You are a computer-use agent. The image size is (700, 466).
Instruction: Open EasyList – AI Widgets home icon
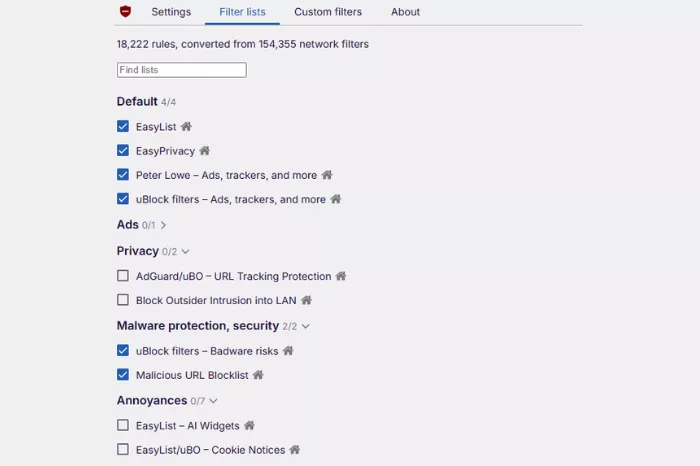pyautogui.click(x=249, y=425)
